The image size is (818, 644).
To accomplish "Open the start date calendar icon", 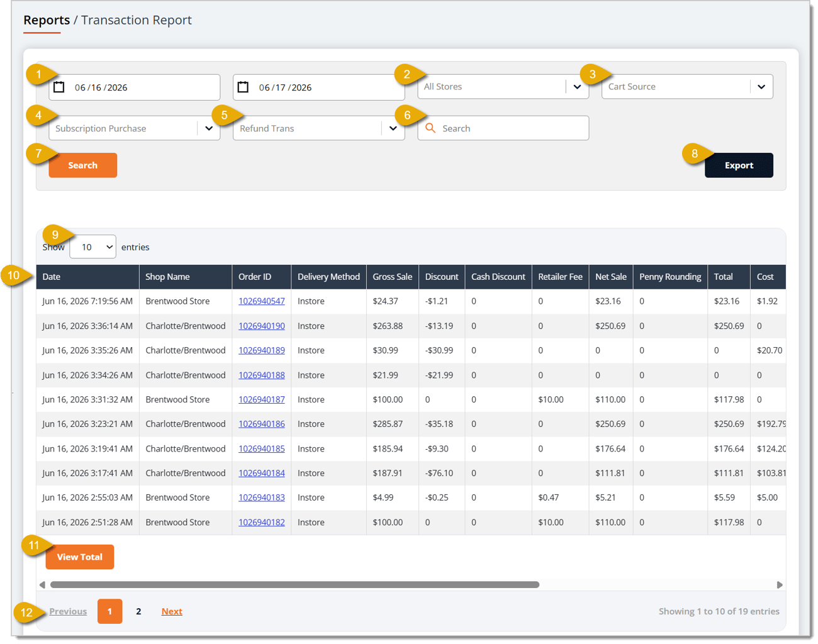I will (59, 87).
